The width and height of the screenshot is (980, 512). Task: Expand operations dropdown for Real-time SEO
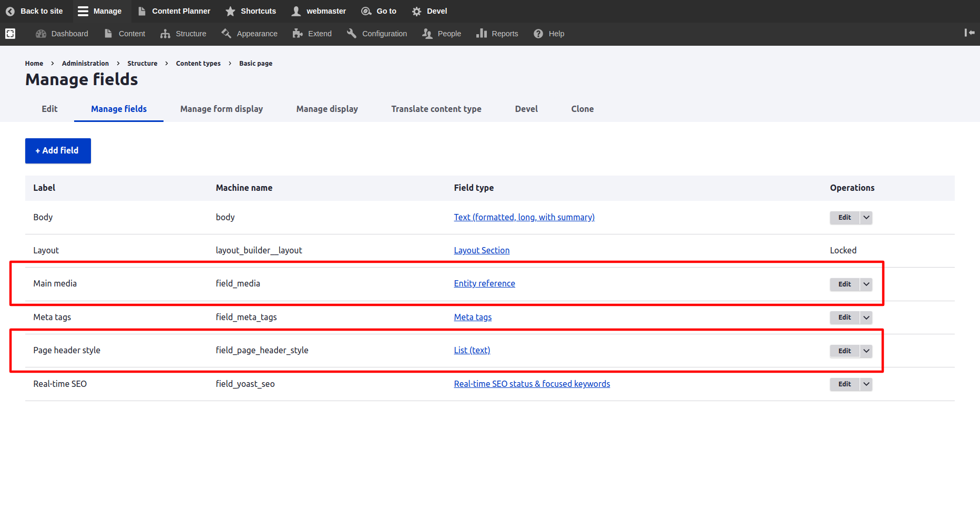click(x=866, y=384)
